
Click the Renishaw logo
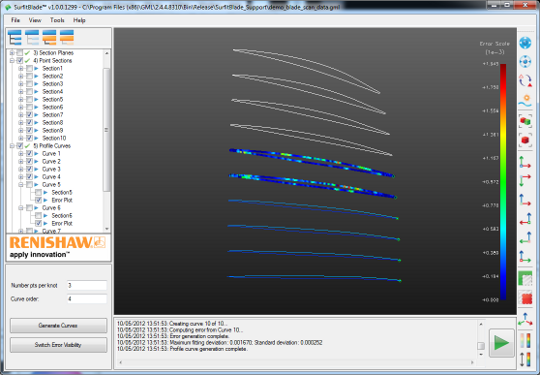pos(58,247)
